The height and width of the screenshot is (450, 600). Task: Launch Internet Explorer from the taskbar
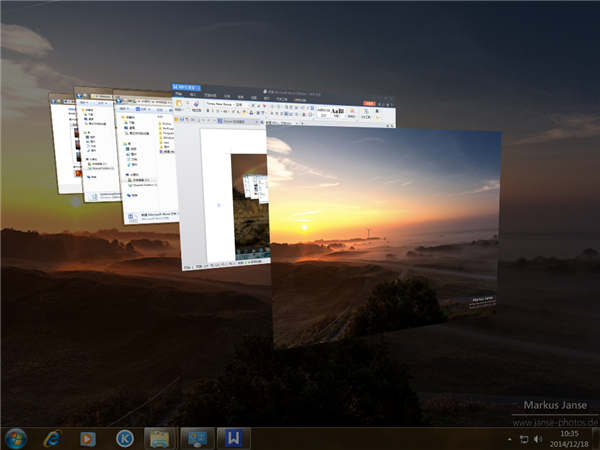[53, 438]
